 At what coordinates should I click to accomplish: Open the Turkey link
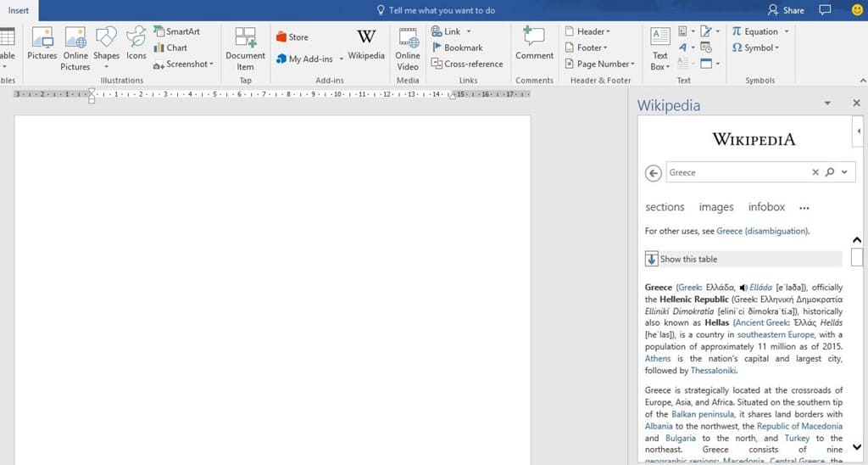coord(797,438)
